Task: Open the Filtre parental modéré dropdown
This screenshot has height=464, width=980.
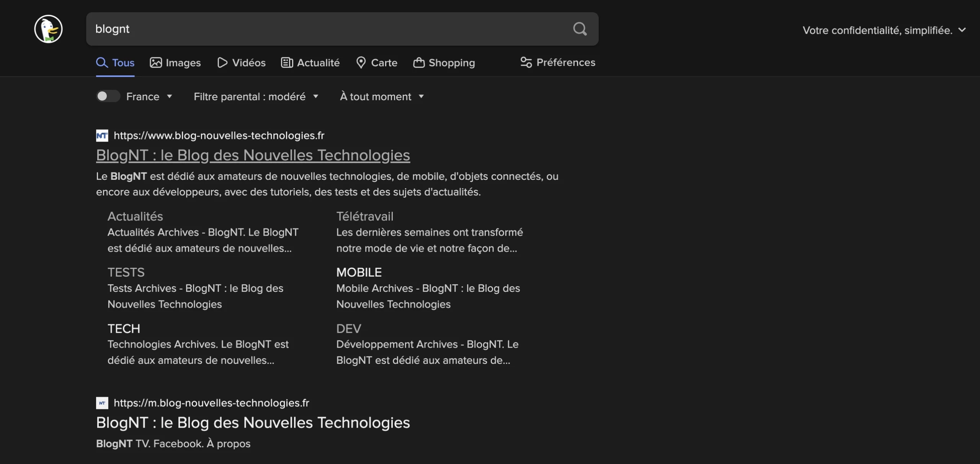Action: 256,96
